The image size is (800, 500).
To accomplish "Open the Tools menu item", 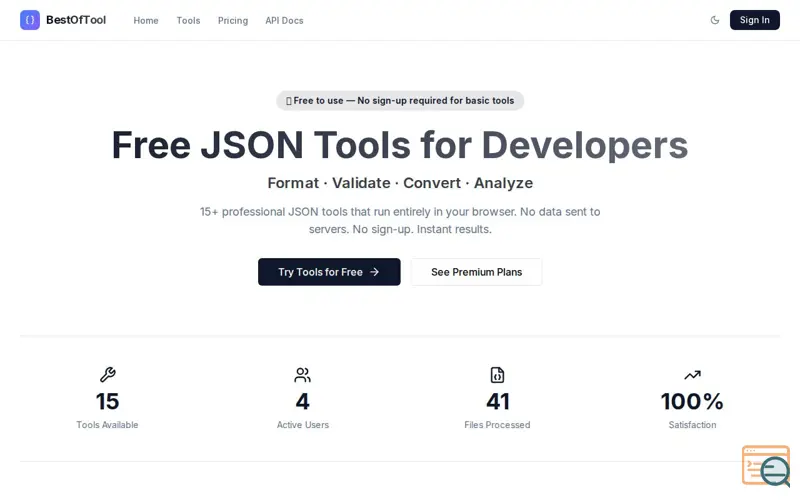I will (188, 20).
